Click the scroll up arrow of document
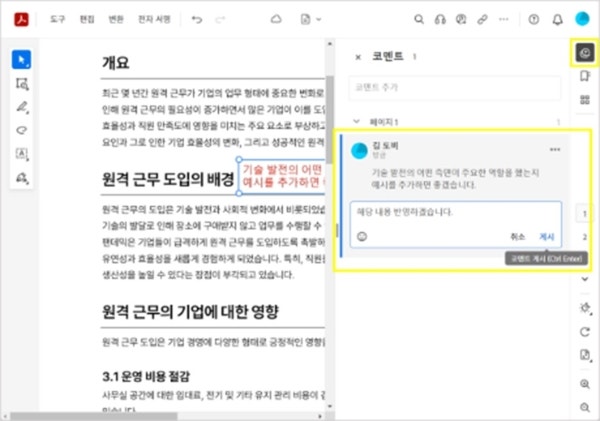Viewport: 600px width, 421px height. click(x=330, y=44)
